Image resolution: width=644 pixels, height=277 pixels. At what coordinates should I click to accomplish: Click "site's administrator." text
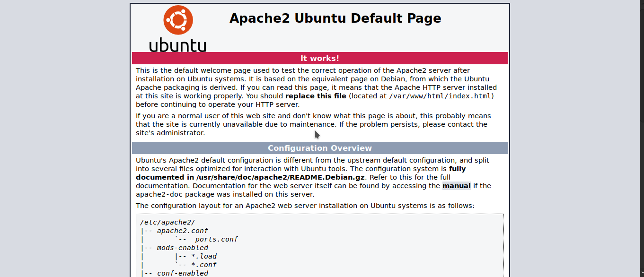(170, 133)
